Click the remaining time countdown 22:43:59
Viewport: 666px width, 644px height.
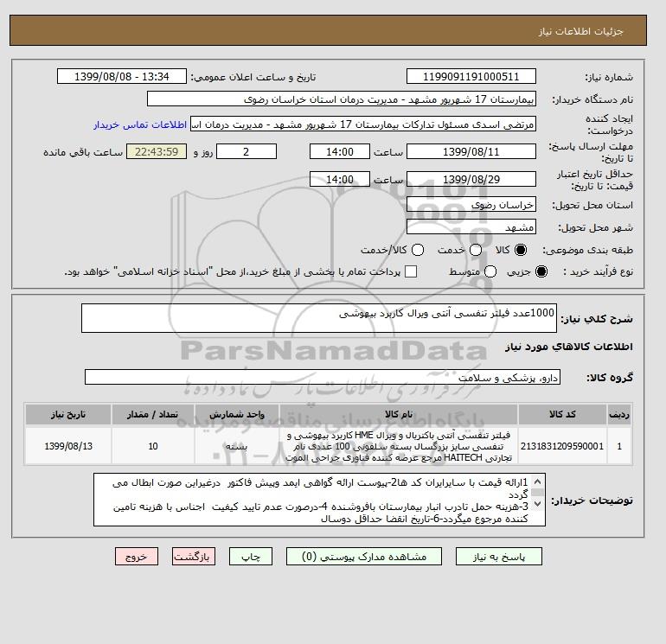pos(157,151)
